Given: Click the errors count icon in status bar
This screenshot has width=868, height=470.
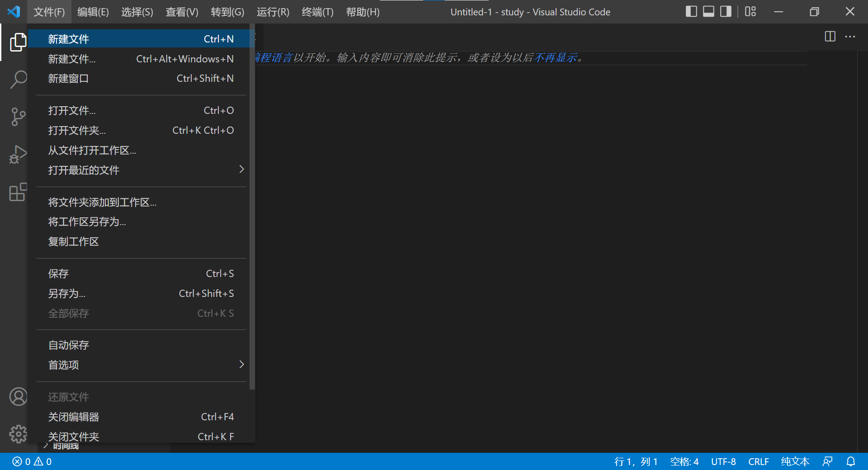Looking at the screenshot, I should [x=17, y=461].
